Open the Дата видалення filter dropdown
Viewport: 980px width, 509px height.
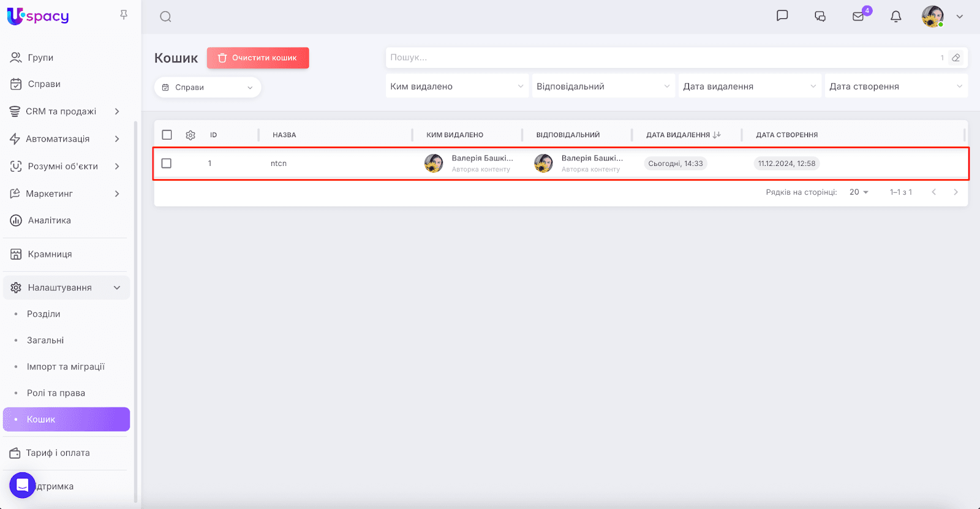coord(750,86)
